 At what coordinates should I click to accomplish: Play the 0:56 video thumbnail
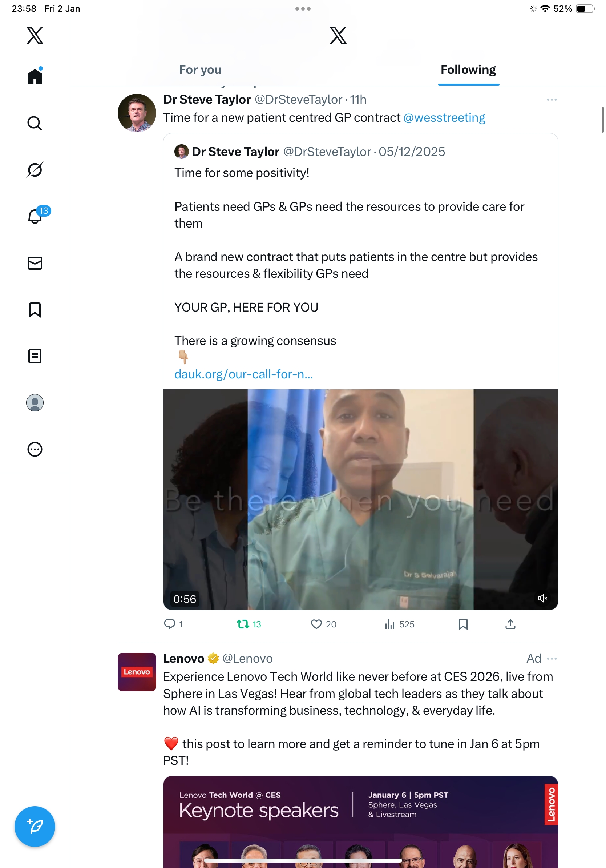tap(360, 499)
